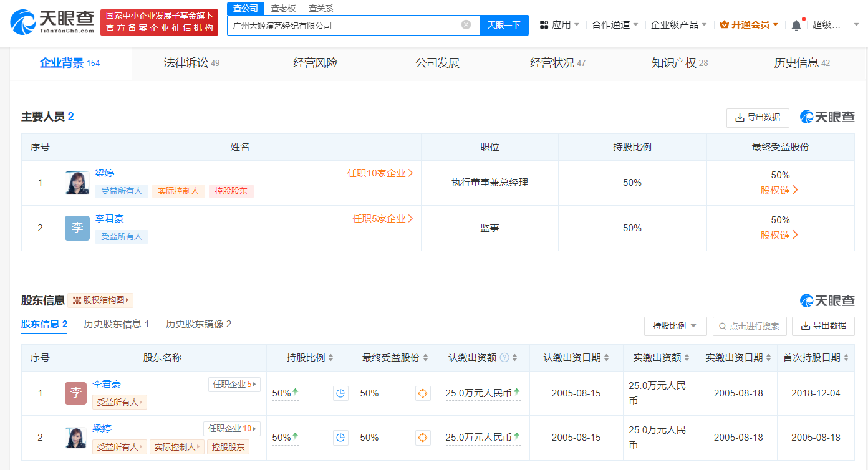The image size is (868, 470).
Task: Click the beneficial share target icon for 李君豪
Action: (423, 393)
